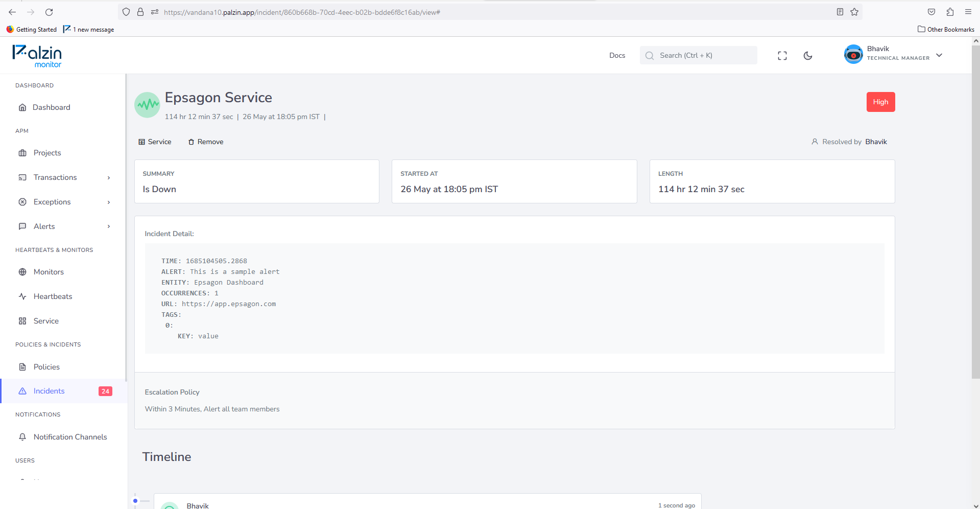Image resolution: width=980 pixels, height=509 pixels.
Task: Click the Service grid icon in sidebar
Action: pos(22,321)
